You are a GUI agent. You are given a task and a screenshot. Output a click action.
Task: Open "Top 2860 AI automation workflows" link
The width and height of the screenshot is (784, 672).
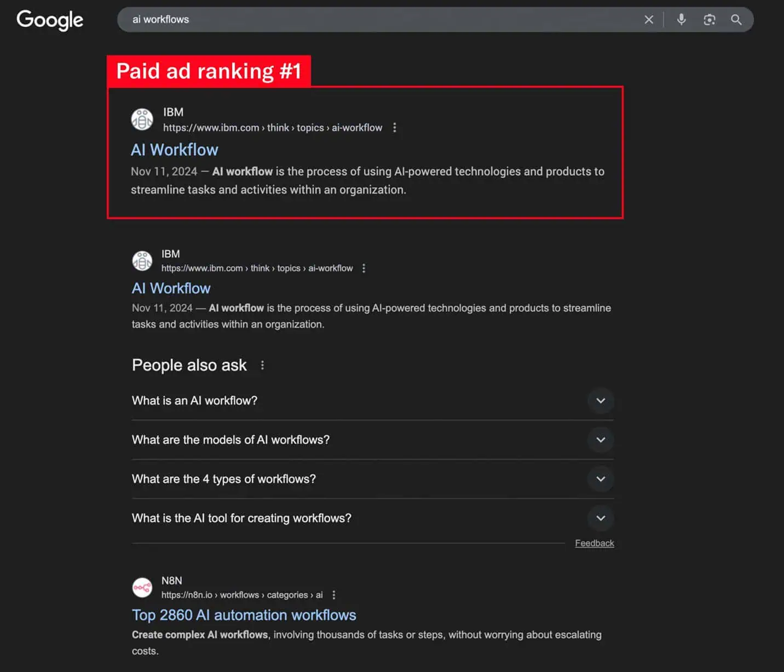244,615
